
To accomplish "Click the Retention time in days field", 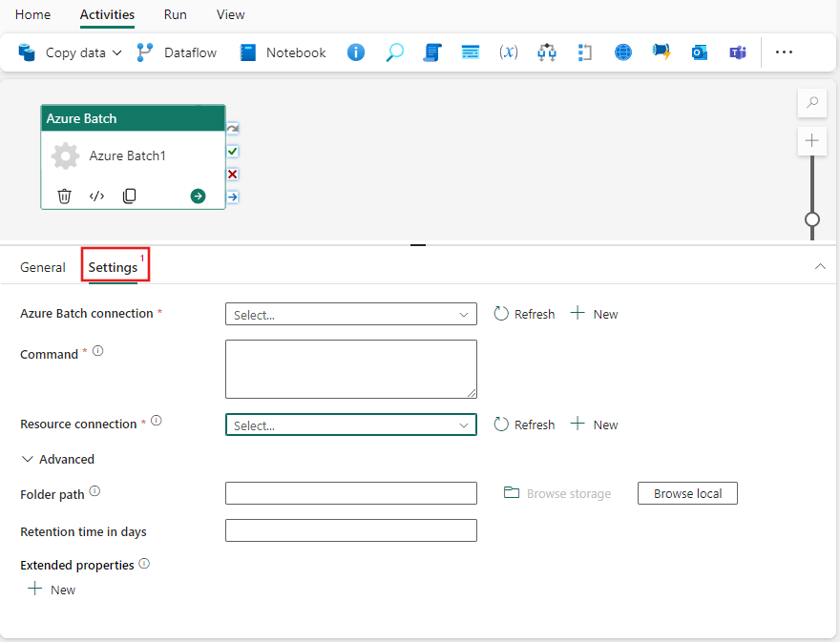I will 350,530.
